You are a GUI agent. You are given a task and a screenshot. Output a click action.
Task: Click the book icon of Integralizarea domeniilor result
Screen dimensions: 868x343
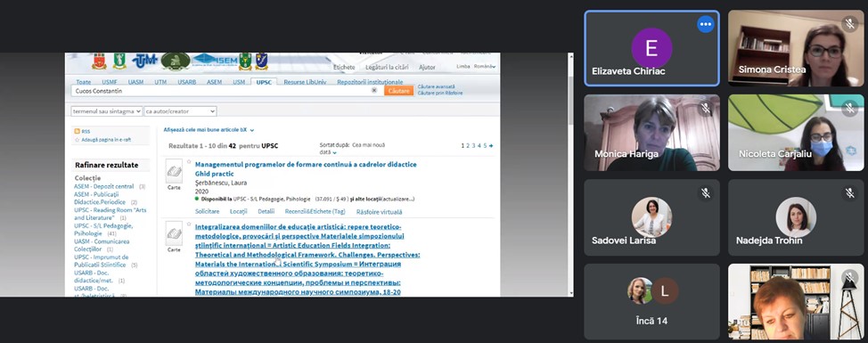pos(174,233)
